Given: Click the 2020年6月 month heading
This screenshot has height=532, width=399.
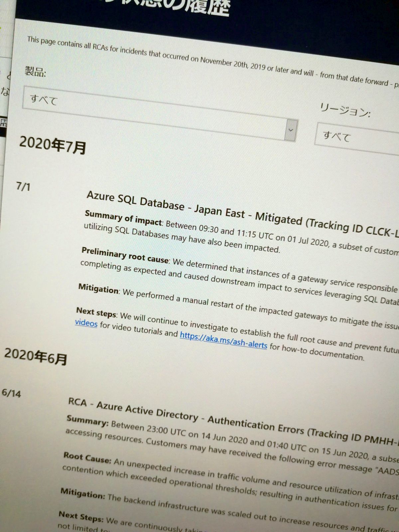Looking at the screenshot, I should coord(36,357).
